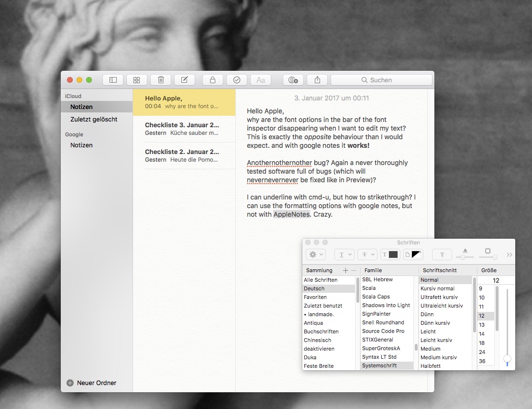This screenshot has width=532, height=409.
Task: Choose SBL Hebrew font family
Action: (x=387, y=279)
